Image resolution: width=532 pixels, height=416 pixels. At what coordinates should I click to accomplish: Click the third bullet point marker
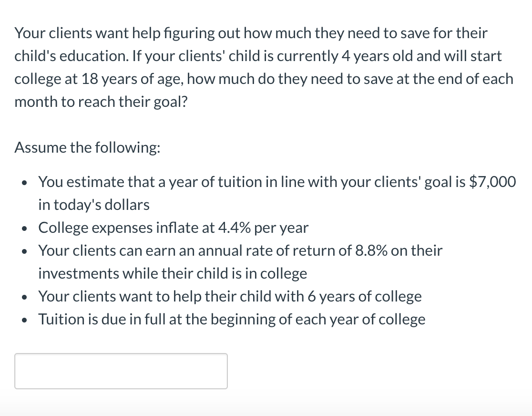(24, 252)
